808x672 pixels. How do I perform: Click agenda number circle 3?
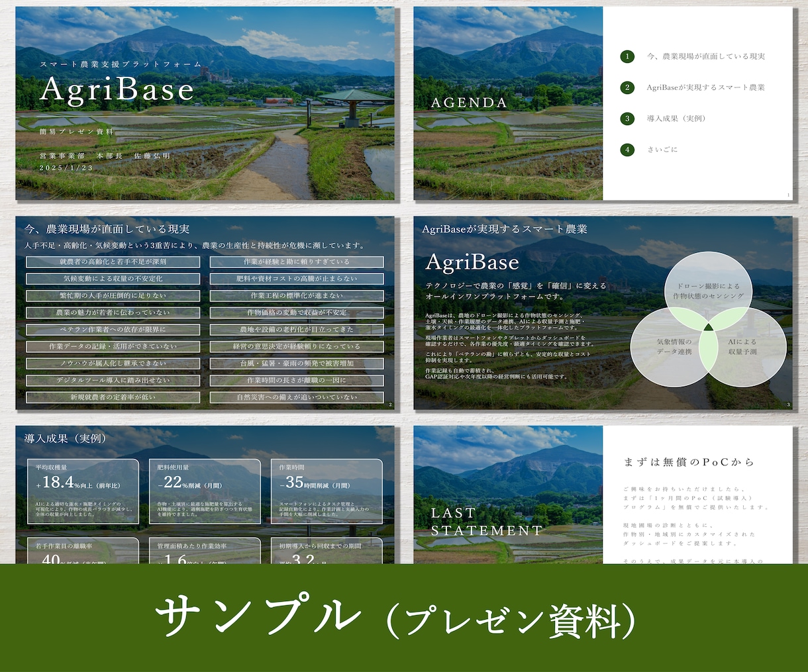click(x=627, y=119)
